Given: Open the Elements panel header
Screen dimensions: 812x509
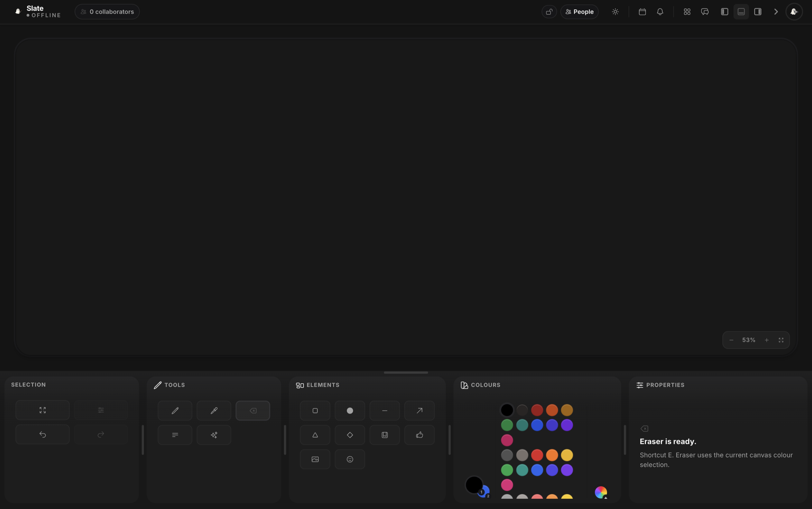Looking at the screenshot, I should (x=318, y=385).
